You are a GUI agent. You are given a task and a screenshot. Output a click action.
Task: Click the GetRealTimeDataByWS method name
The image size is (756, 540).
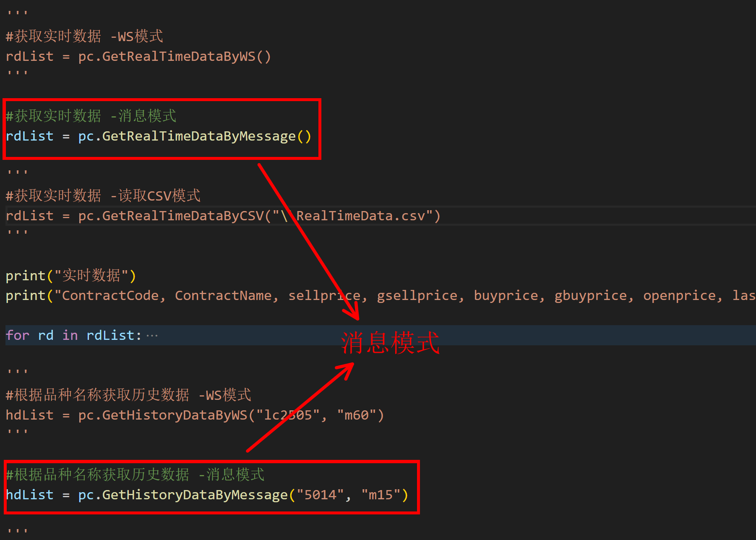pyautogui.click(x=179, y=57)
